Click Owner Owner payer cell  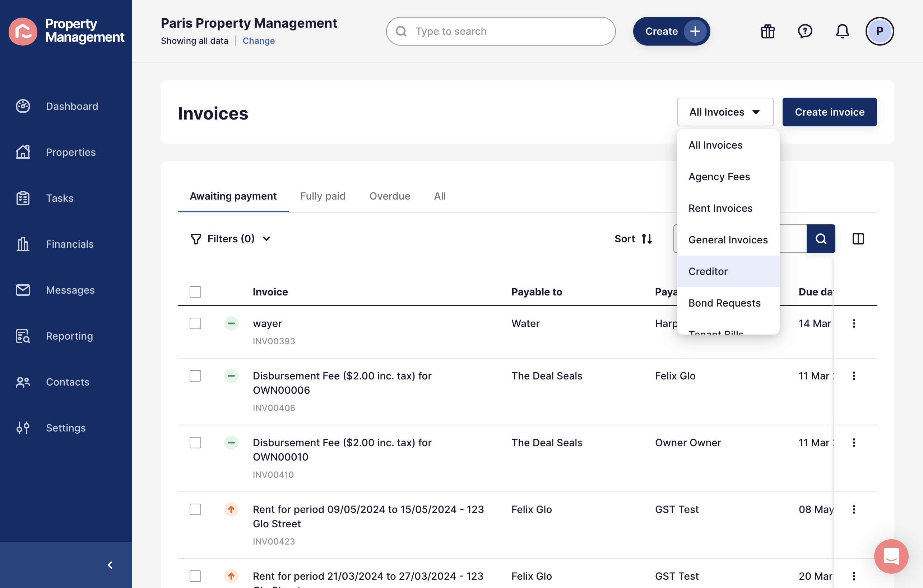(688, 443)
